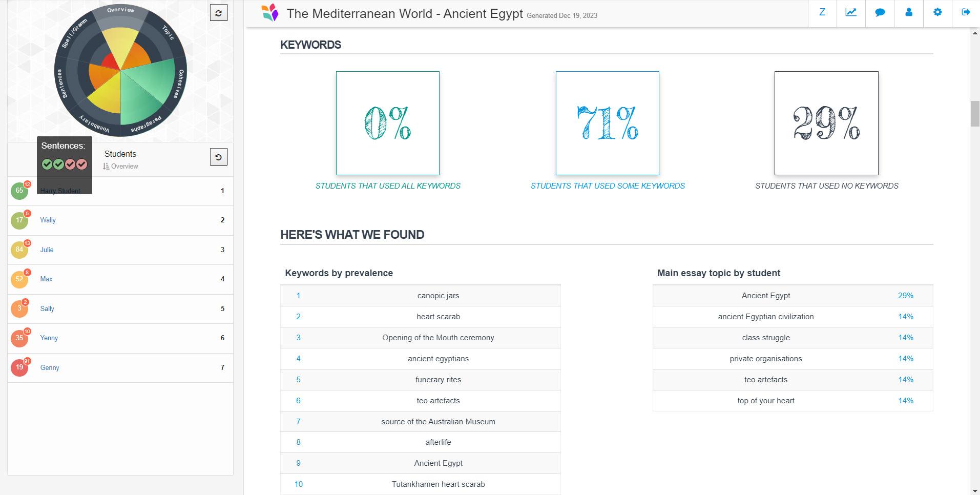Click the page vertical scrollbar thumb
980x495 pixels.
click(x=975, y=114)
